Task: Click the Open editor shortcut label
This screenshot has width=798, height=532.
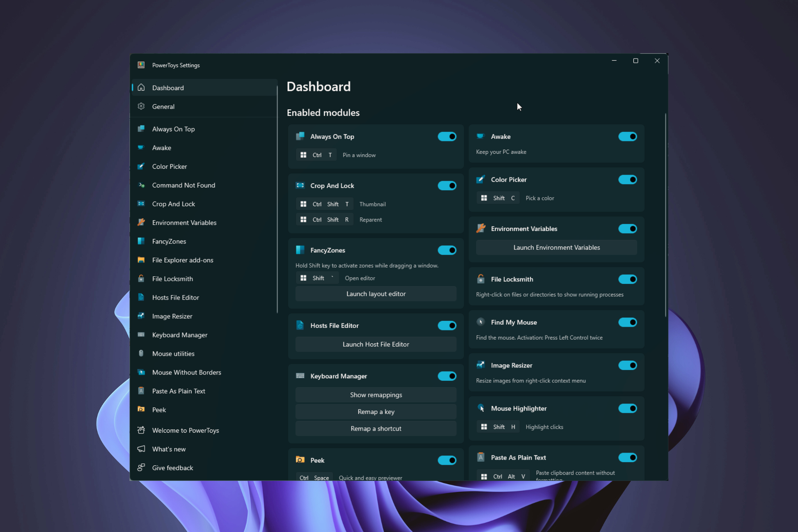Action: [x=360, y=278]
